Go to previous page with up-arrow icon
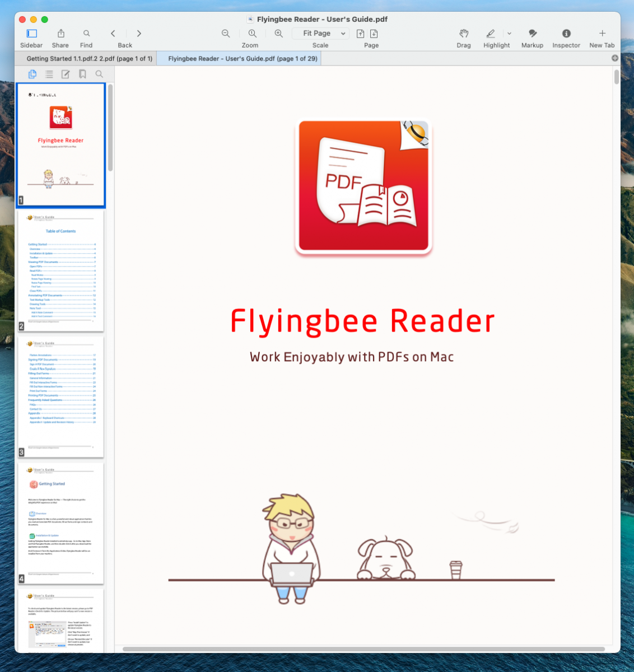The width and height of the screenshot is (634, 672). tap(361, 34)
